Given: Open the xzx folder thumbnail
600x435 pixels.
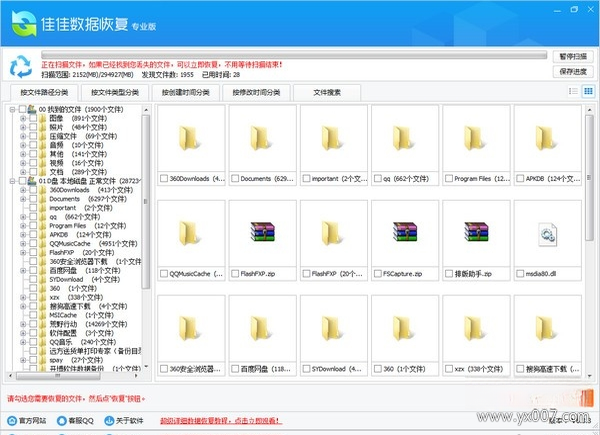Looking at the screenshot, I should pyautogui.click(x=475, y=328).
